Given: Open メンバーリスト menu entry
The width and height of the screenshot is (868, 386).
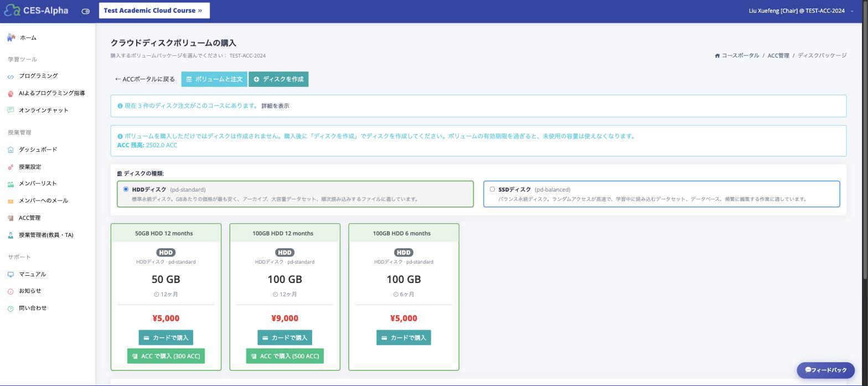Looking at the screenshot, I should click(x=38, y=183).
